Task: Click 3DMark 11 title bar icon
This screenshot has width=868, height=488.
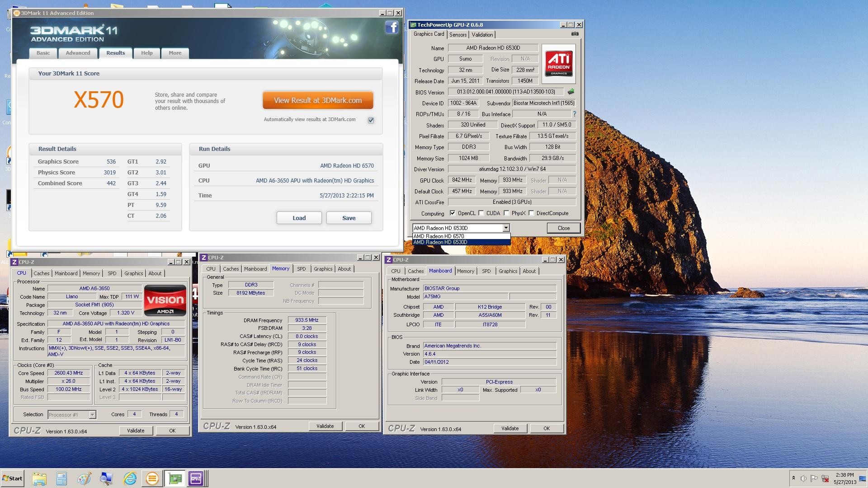Action: (17, 13)
